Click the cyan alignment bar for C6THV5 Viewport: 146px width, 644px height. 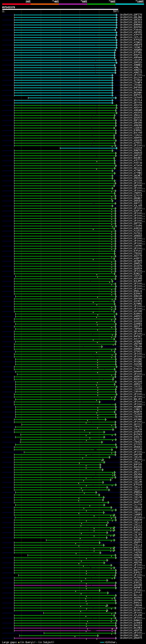click(x=72, y=98)
